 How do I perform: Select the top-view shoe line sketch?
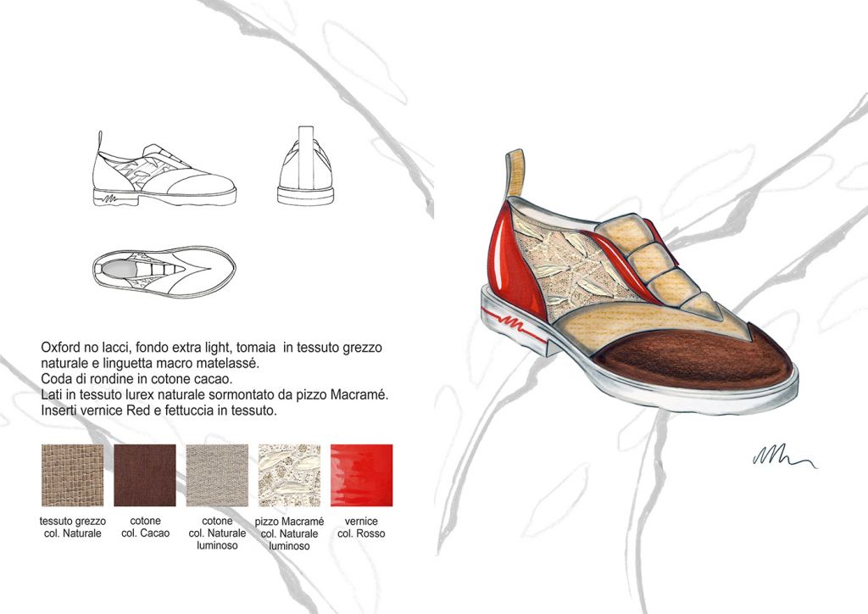pyautogui.click(x=163, y=269)
